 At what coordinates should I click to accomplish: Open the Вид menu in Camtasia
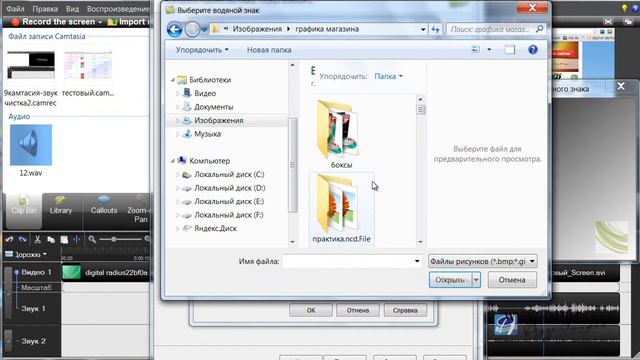click(72, 9)
